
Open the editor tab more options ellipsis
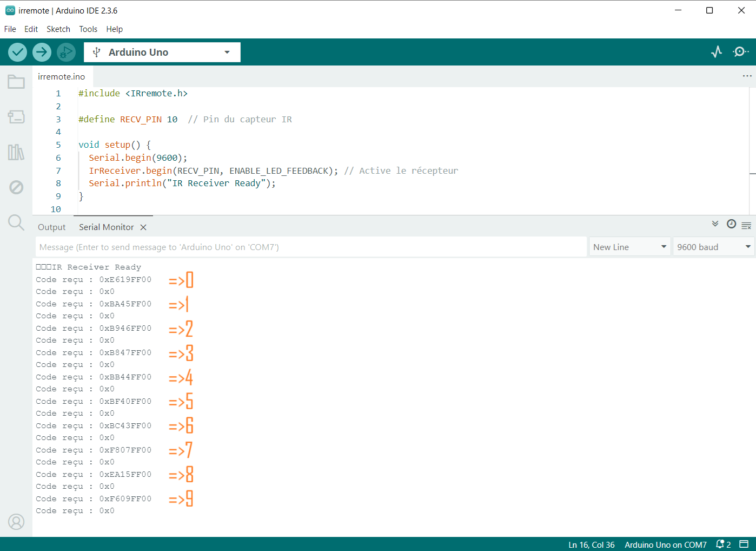point(747,76)
